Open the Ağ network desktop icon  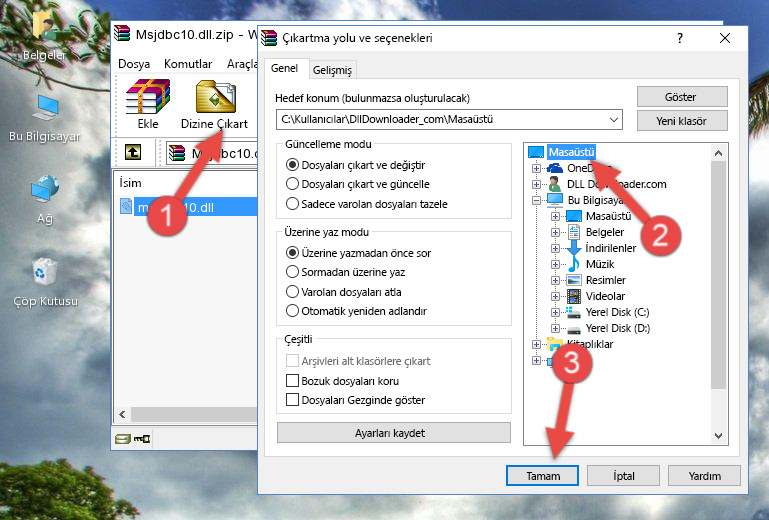[45, 190]
